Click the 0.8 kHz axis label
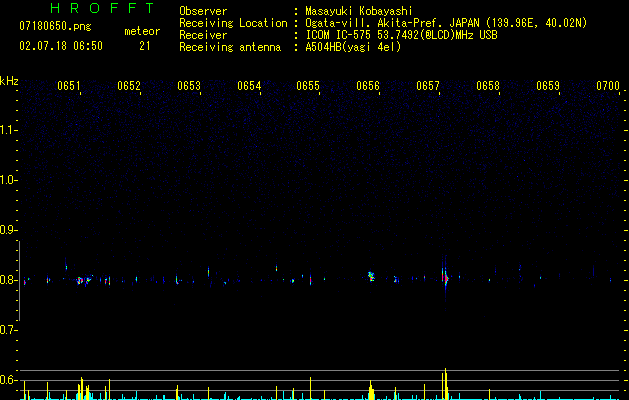Screen dimensions: 629x400 tap(8, 280)
